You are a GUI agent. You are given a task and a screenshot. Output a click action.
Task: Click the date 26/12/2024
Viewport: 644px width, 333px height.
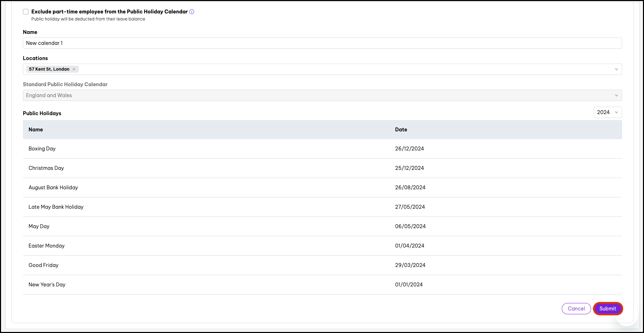[409, 149]
